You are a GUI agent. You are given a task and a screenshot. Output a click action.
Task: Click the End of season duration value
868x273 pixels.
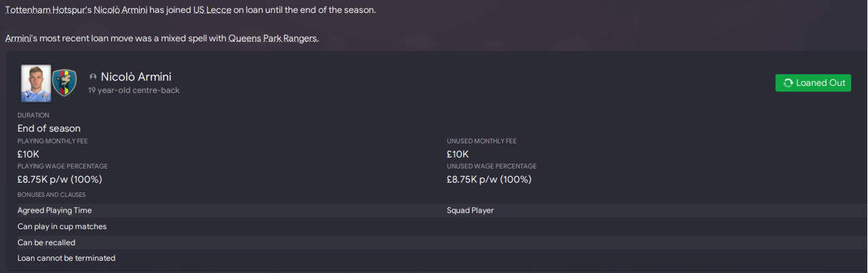point(49,128)
